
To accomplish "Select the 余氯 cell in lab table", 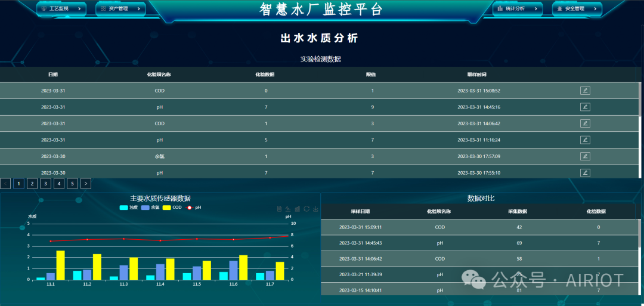I will [x=160, y=156].
